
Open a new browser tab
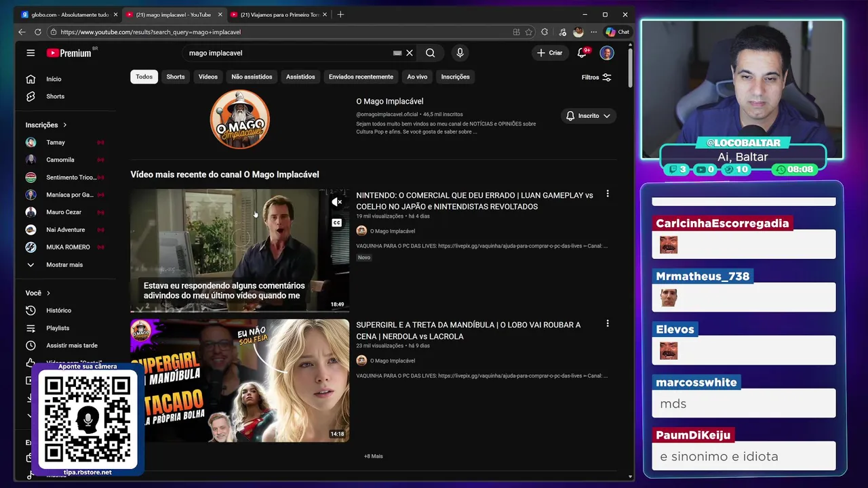[x=340, y=14]
